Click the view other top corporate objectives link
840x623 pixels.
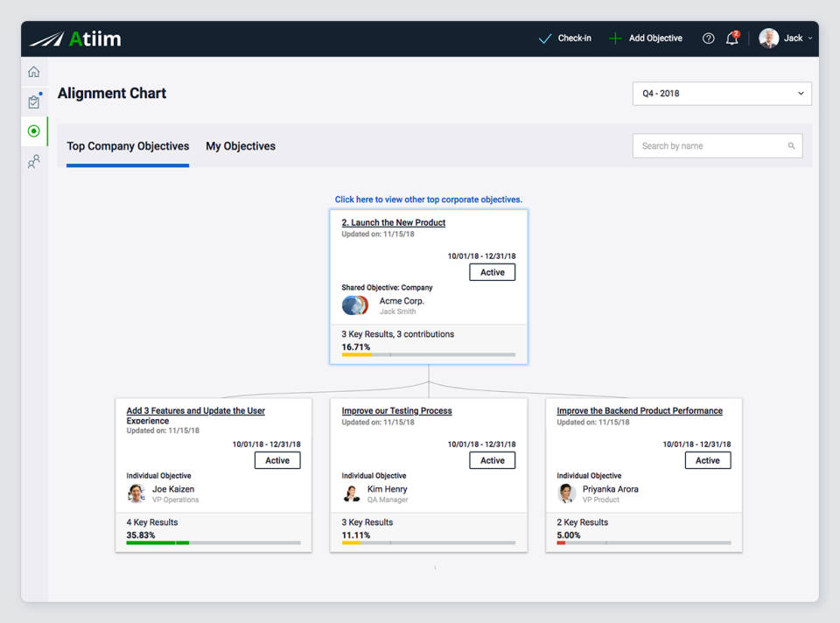tap(428, 199)
